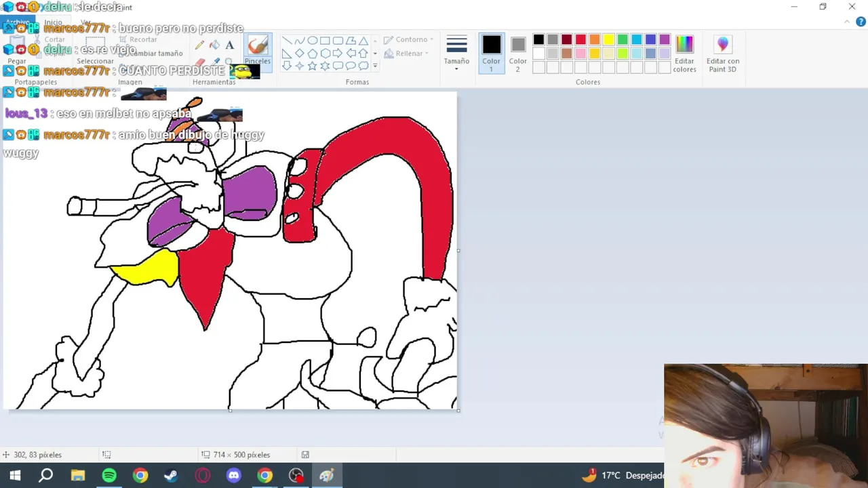Open the Rellenar fill dropdown
The height and width of the screenshot is (488, 868).
pyautogui.click(x=407, y=54)
